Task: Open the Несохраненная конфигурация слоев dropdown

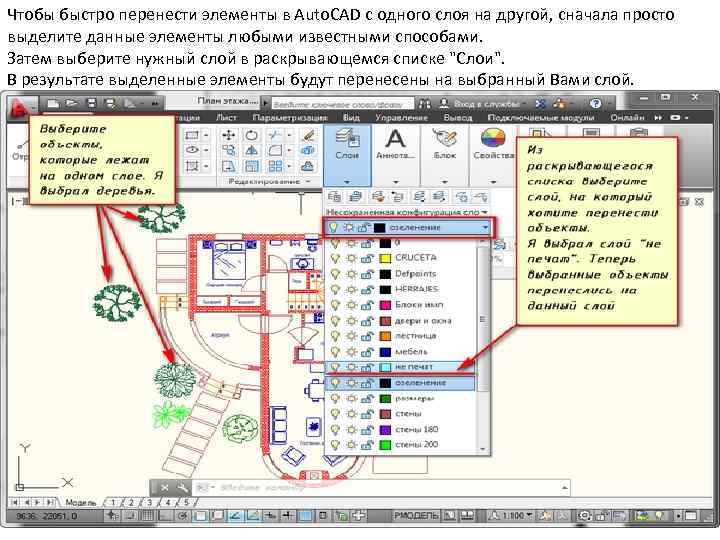Action: click(406, 212)
